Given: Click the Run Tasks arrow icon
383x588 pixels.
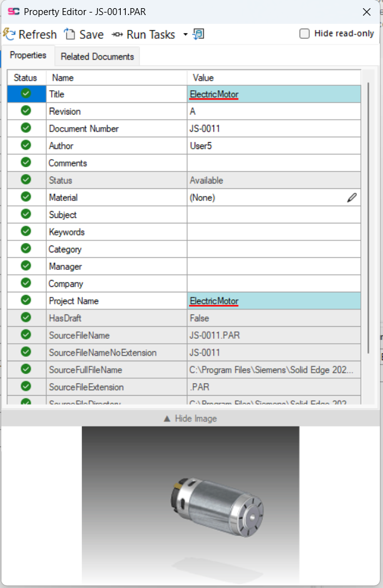Looking at the screenshot, I should (117, 34).
